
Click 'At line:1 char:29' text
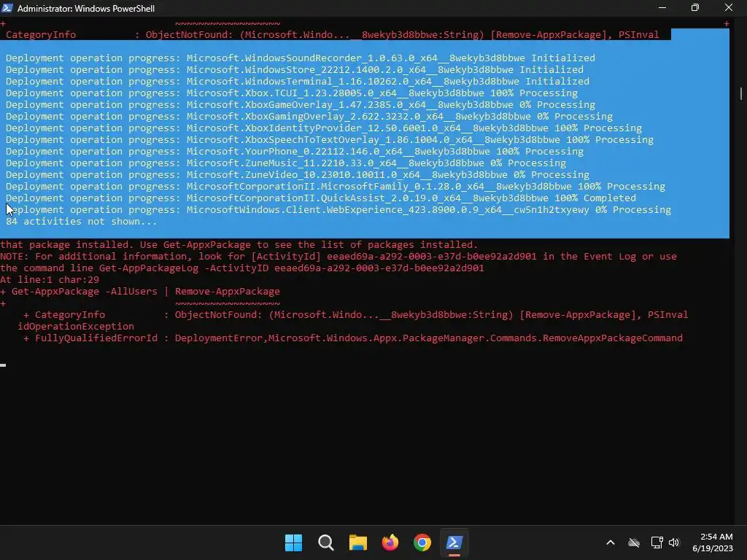point(50,279)
